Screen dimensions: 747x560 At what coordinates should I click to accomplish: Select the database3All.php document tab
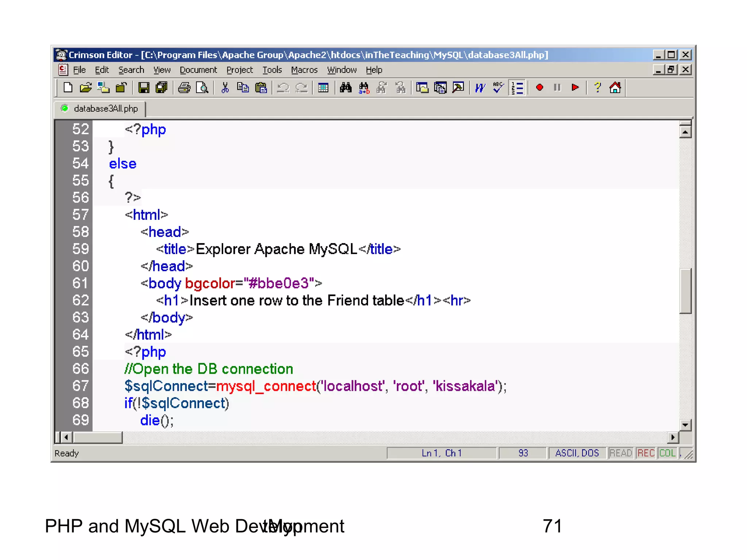coord(100,109)
